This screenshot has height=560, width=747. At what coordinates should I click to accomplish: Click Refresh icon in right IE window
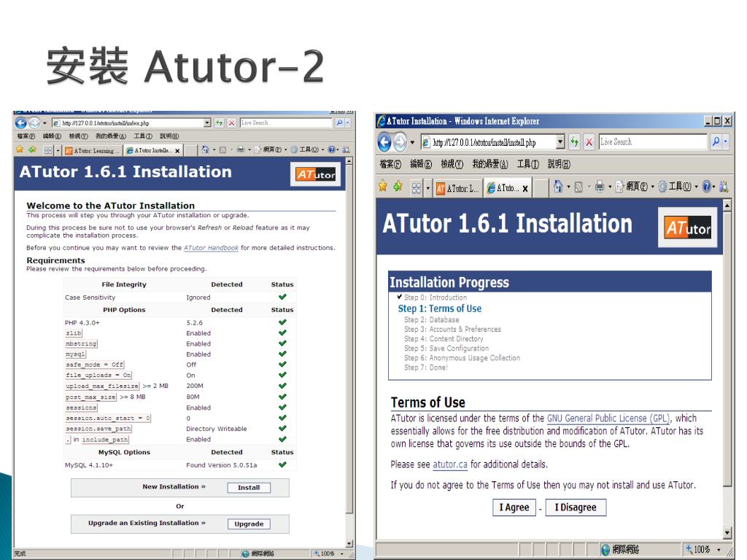click(575, 142)
